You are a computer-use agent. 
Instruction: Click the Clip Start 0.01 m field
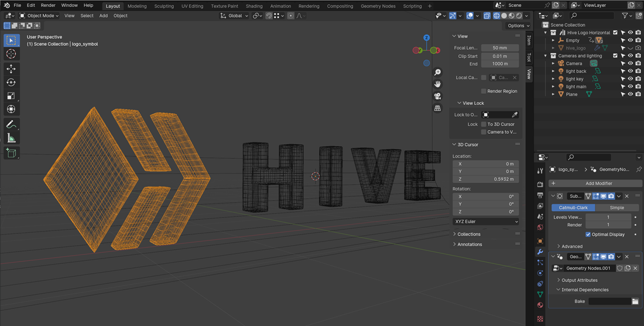coord(500,56)
